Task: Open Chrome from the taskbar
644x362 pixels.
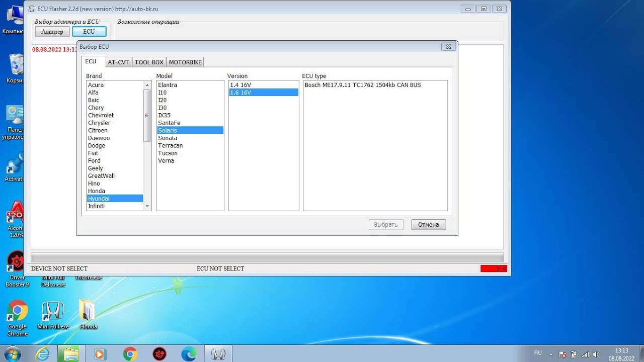Action: 130,354
